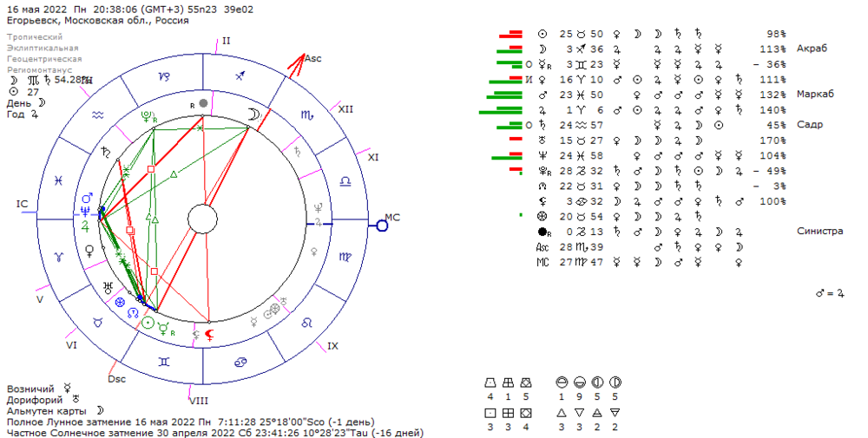
Task: Click the plain upward fire triangle icon
Action: 562,413
